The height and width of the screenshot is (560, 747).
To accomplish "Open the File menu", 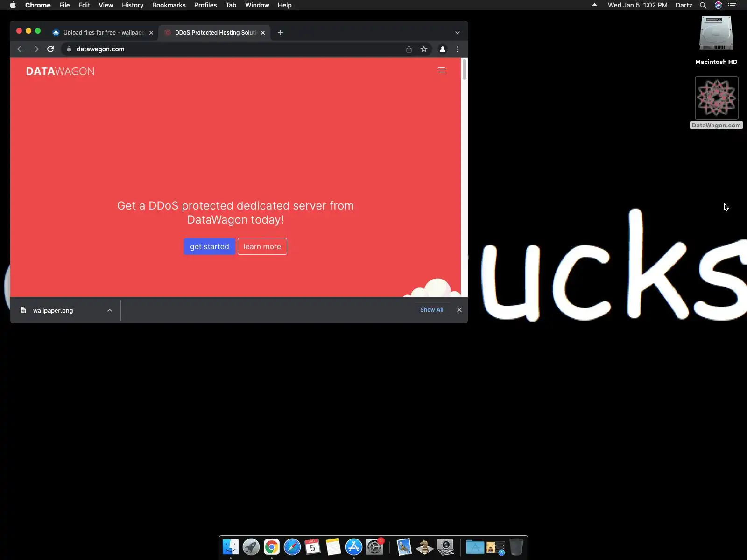I will (x=64, y=5).
